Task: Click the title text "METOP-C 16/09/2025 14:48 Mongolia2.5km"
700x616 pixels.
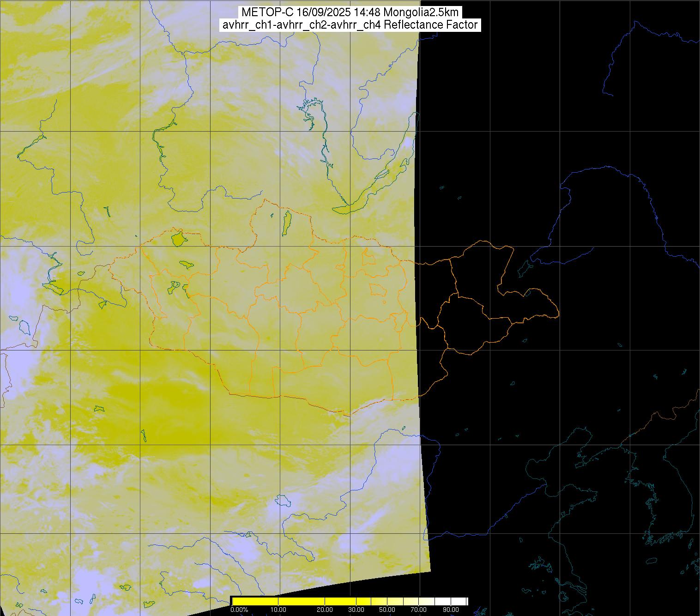Action: click(x=350, y=12)
